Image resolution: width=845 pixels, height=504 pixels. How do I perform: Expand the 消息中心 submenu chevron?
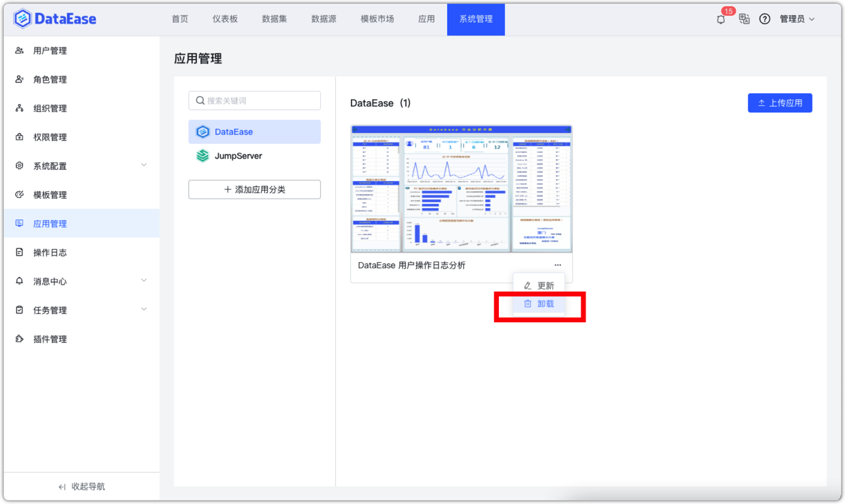click(143, 280)
